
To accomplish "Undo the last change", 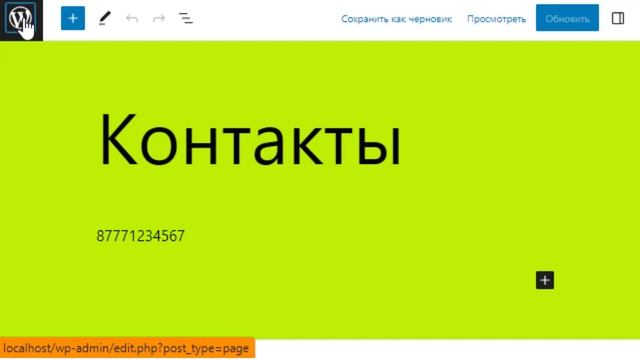I will coord(132,18).
